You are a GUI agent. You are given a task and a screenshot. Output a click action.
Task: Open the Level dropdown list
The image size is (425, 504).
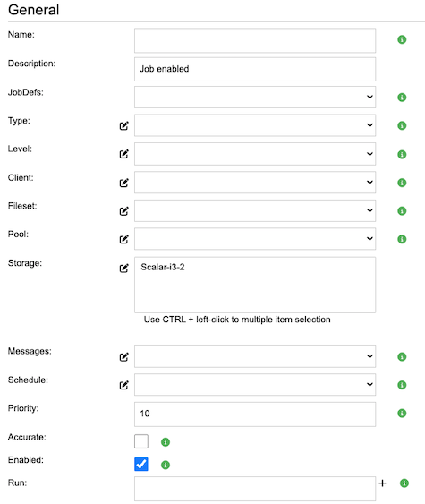pyautogui.click(x=255, y=154)
